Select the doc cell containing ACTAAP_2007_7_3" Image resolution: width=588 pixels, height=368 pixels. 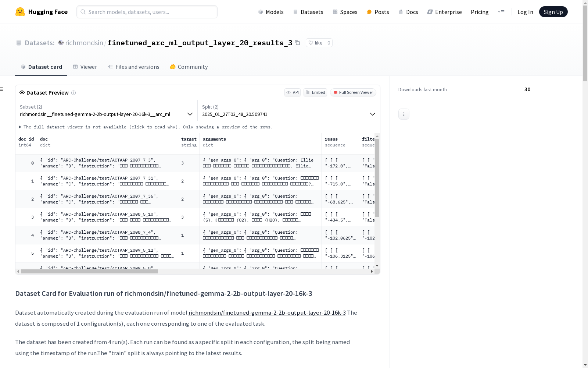(x=108, y=163)
